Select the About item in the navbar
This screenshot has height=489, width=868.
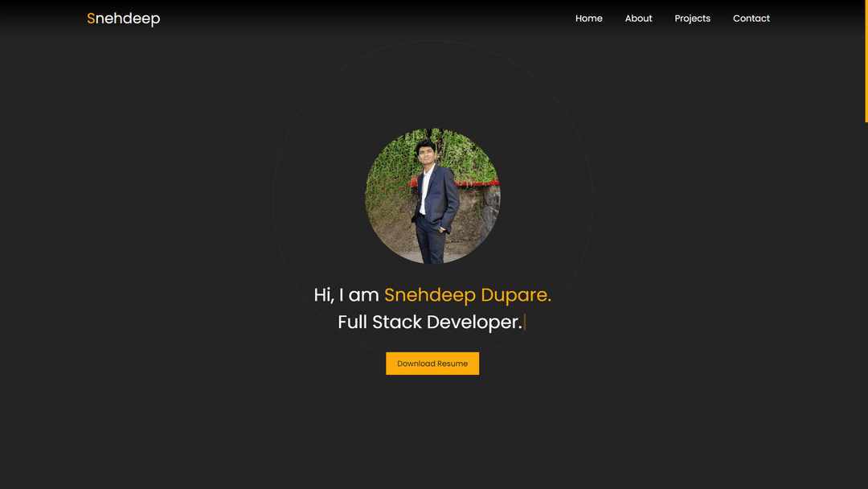click(638, 18)
